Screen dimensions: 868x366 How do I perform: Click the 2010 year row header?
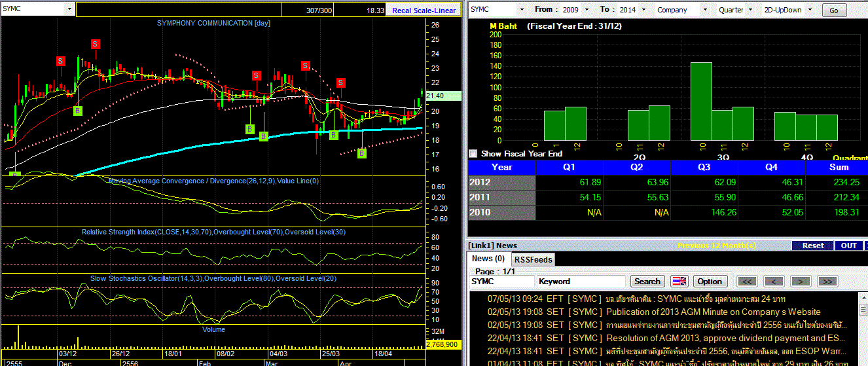click(x=501, y=212)
